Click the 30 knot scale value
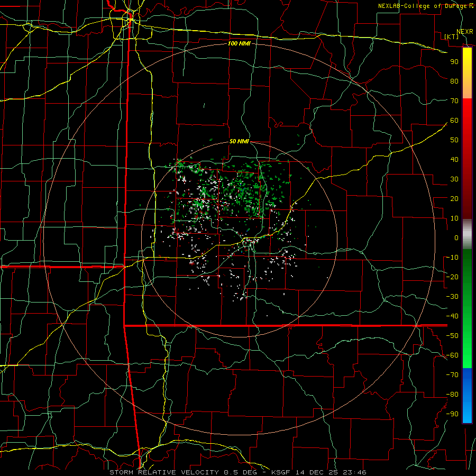The width and height of the screenshot is (476, 476). pyautogui.click(x=454, y=179)
